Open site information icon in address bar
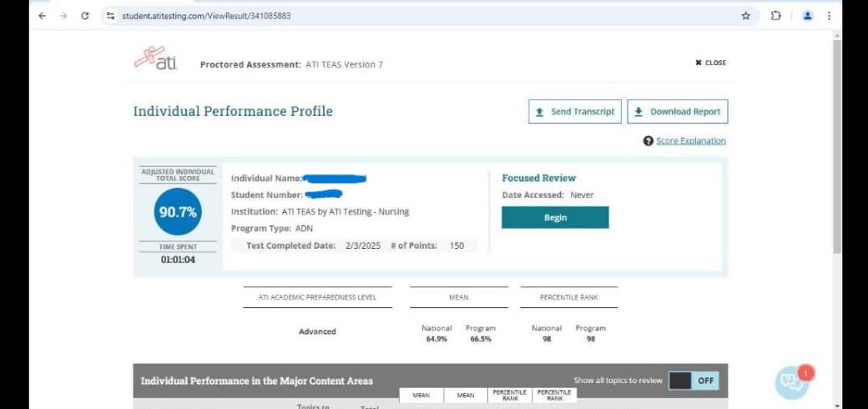 point(111,16)
